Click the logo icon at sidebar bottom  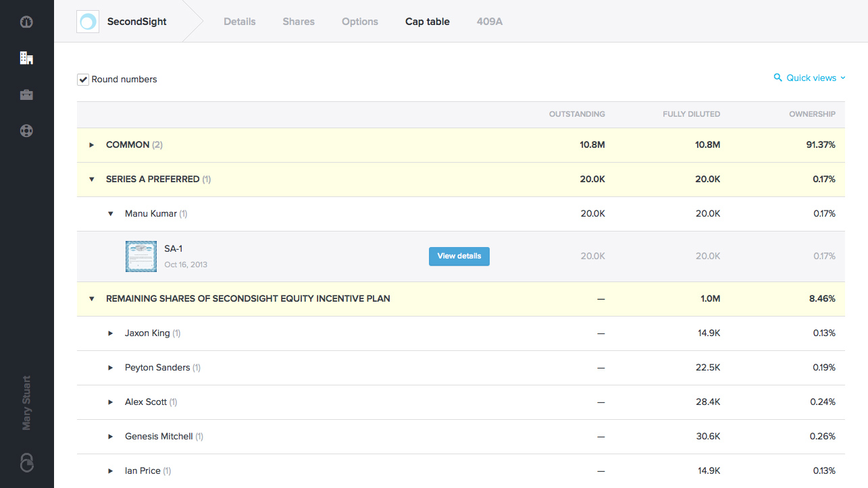[26, 462]
